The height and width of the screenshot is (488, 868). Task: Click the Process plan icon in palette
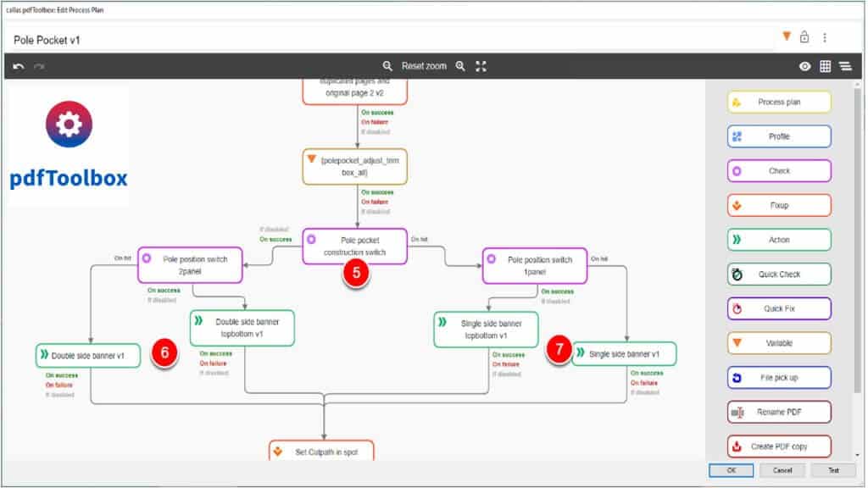point(737,103)
